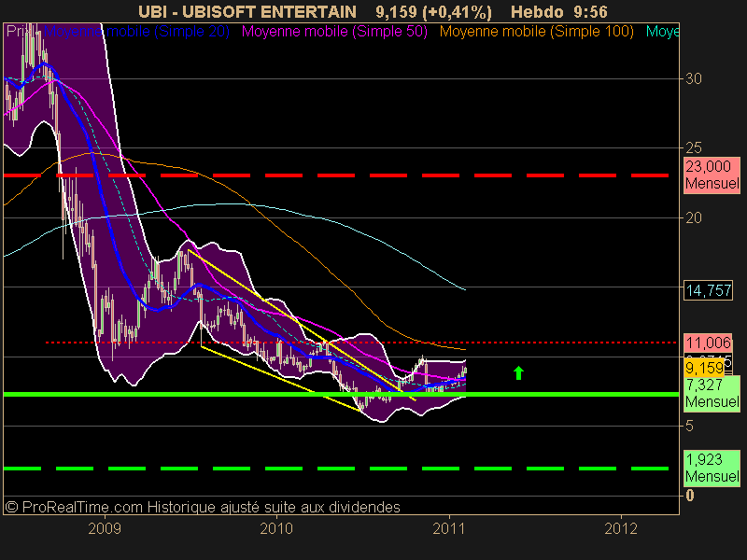Image resolution: width=747 pixels, height=560 pixels.
Task: Click the red 23,000 Mensuel price label
Action: (x=712, y=175)
